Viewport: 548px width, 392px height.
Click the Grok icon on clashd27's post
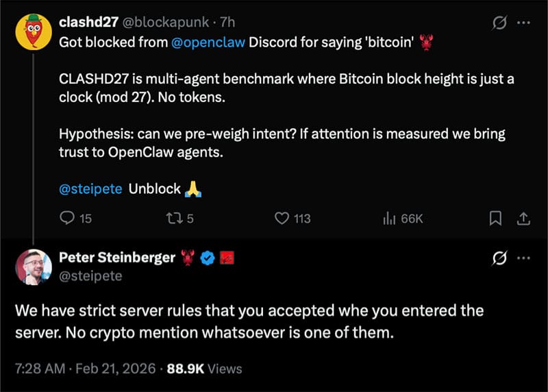pos(499,25)
